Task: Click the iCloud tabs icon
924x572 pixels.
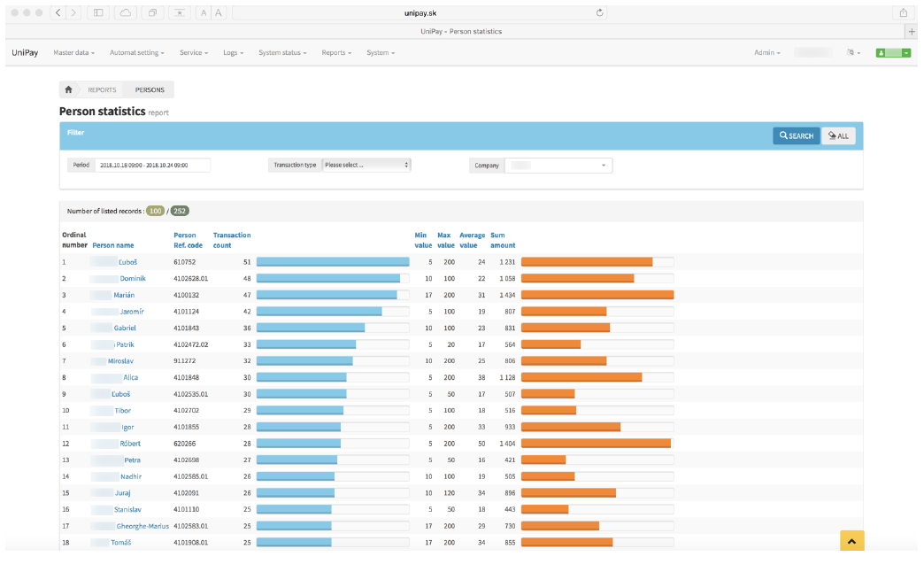Action: [x=125, y=12]
